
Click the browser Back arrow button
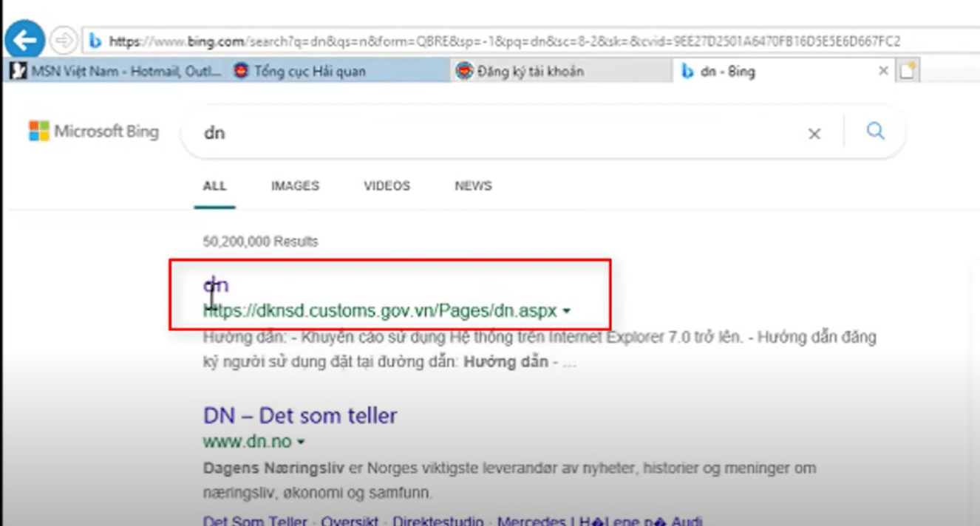(x=24, y=41)
